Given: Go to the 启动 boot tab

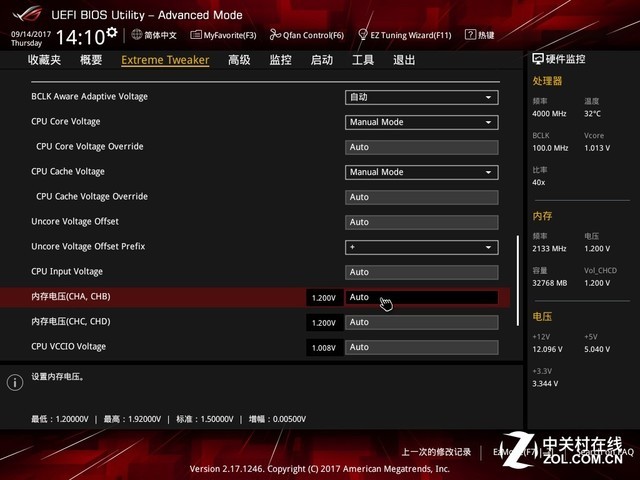Looking at the screenshot, I should [x=321, y=60].
